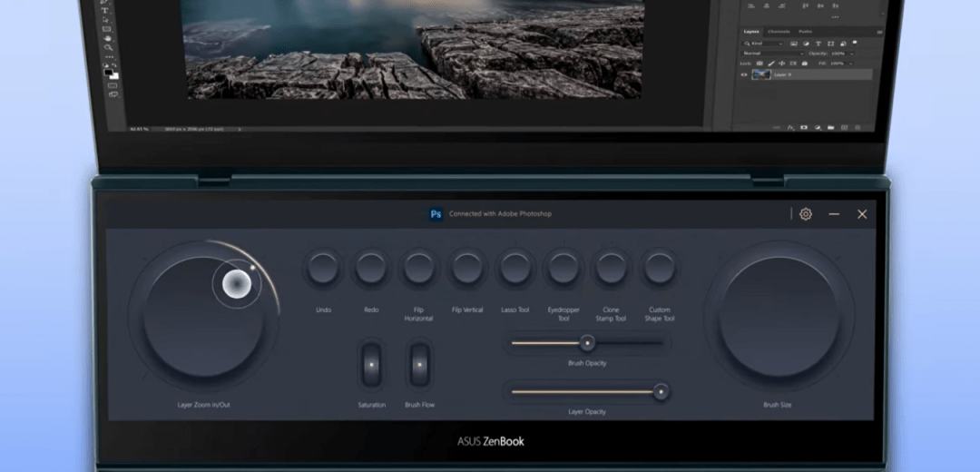This screenshot has width=980, height=472.
Task: Open the Fill 100% dropdown arrow
Action: point(850,64)
